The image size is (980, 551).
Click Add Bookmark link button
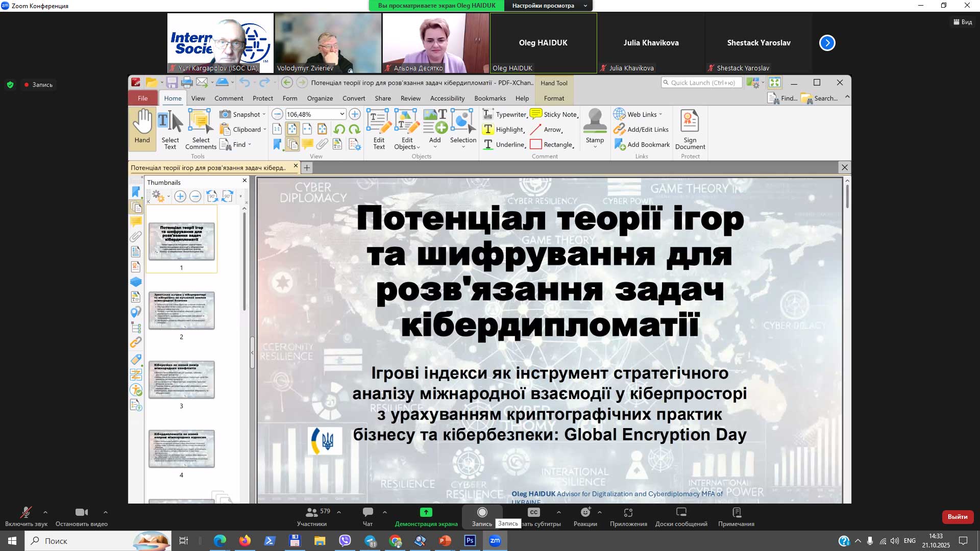[643, 144]
